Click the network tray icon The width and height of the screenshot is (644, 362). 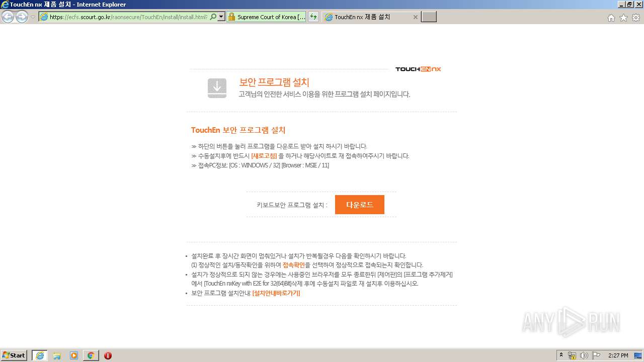pos(572,355)
